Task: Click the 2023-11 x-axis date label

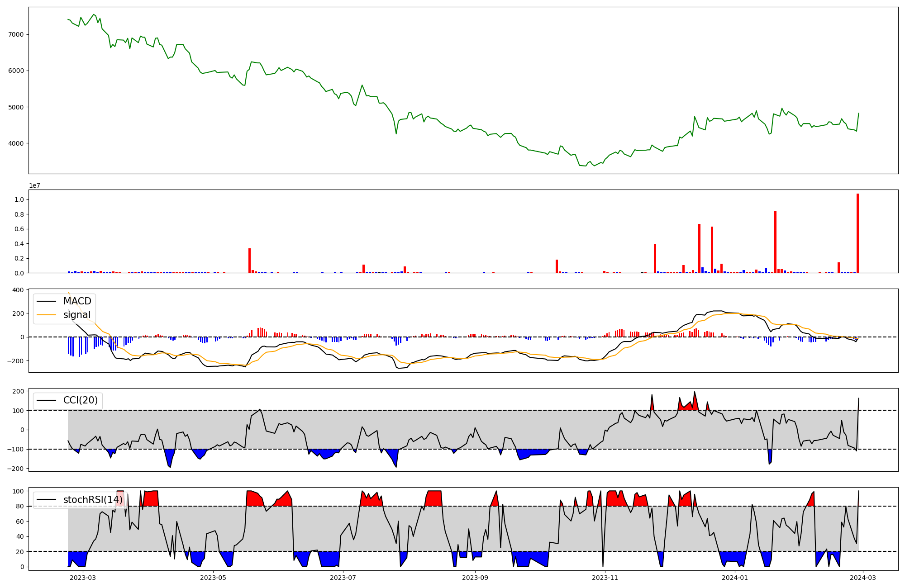Action: (x=605, y=578)
